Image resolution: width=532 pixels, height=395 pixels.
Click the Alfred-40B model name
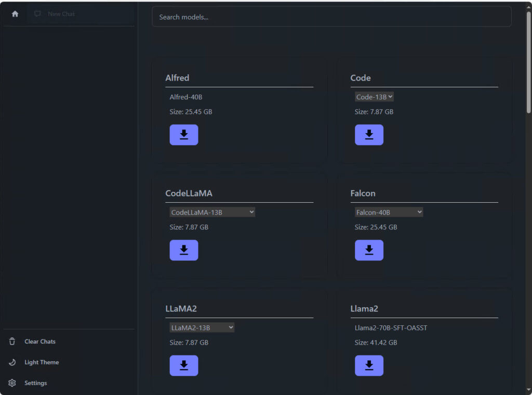(186, 97)
